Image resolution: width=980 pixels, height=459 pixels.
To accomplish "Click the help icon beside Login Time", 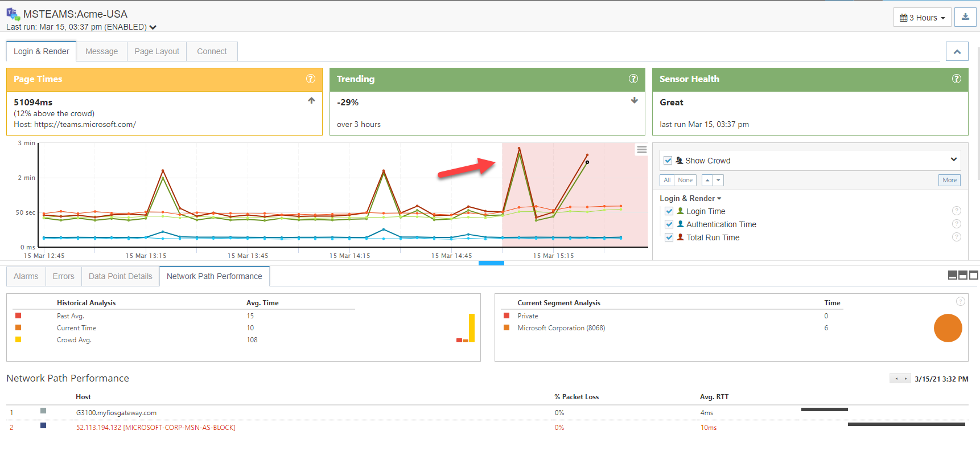I will [x=957, y=211].
